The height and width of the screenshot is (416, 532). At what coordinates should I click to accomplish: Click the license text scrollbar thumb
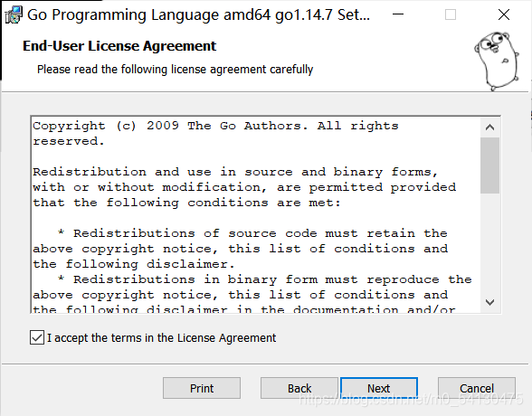[x=489, y=165]
